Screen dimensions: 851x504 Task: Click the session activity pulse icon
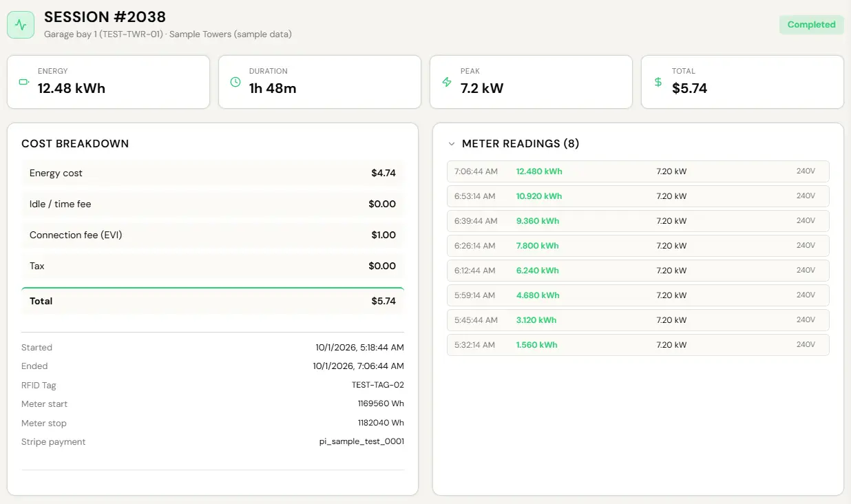point(21,25)
